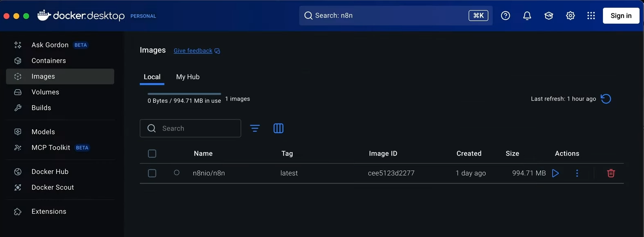
Task: Switch to the My Hub tab
Action: 188,77
